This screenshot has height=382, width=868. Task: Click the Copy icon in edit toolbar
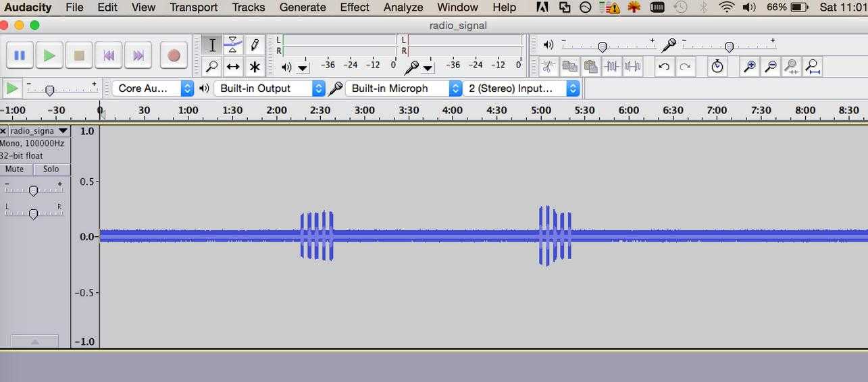[x=569, y=66]
